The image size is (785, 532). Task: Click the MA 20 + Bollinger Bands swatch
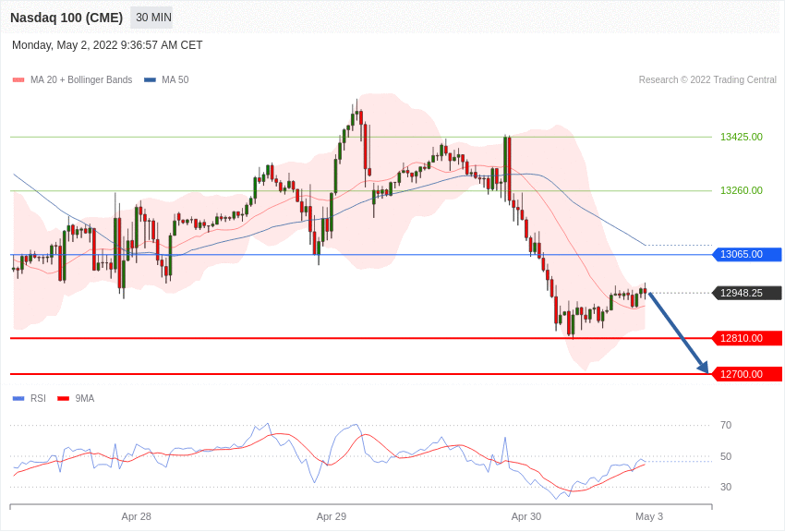click(x=18, y=80)
